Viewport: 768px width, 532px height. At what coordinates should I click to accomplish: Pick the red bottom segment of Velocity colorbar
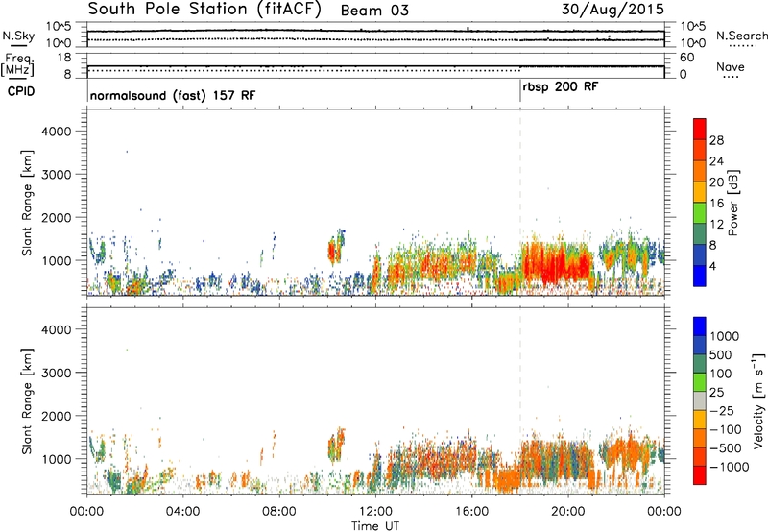[700, 475]
